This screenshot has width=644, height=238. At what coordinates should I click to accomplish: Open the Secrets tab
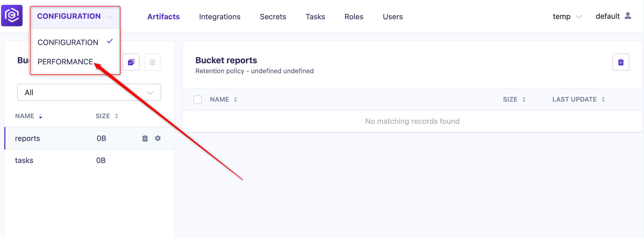point(273,17)
